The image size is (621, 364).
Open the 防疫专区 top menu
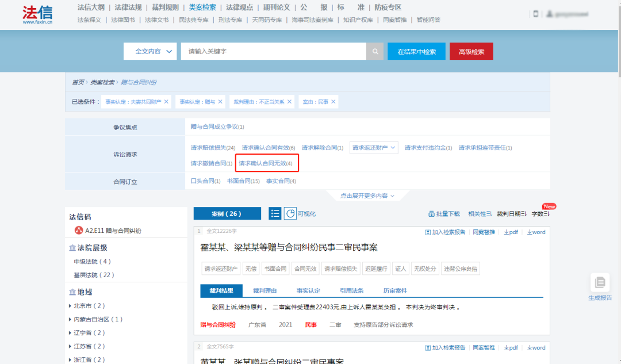point(388,7)
